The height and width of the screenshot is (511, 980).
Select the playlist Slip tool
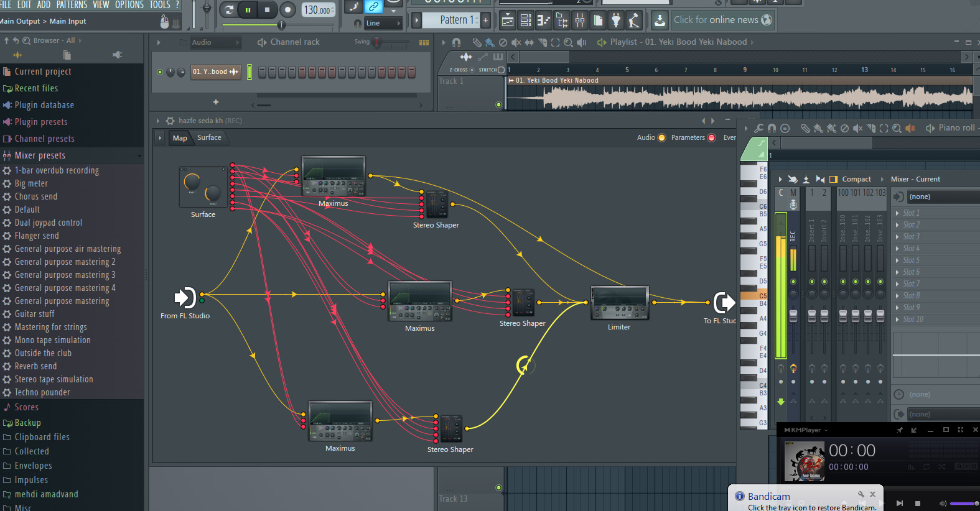[529, 42]
